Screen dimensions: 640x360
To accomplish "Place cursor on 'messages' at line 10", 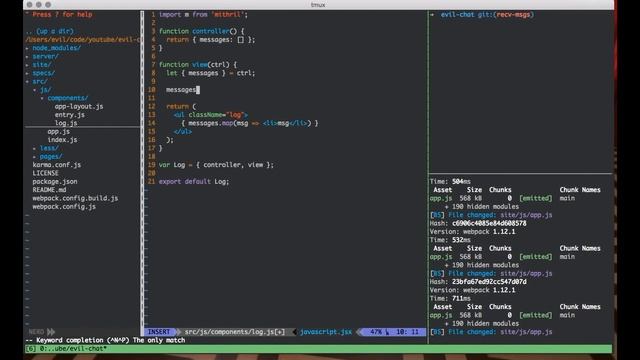I will pyautogui.click(x=181, y=90).
